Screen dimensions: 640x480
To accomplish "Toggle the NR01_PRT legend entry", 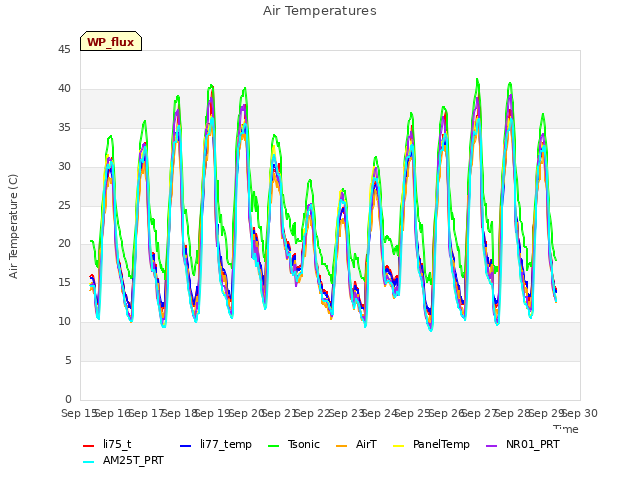I will point(522,444).
